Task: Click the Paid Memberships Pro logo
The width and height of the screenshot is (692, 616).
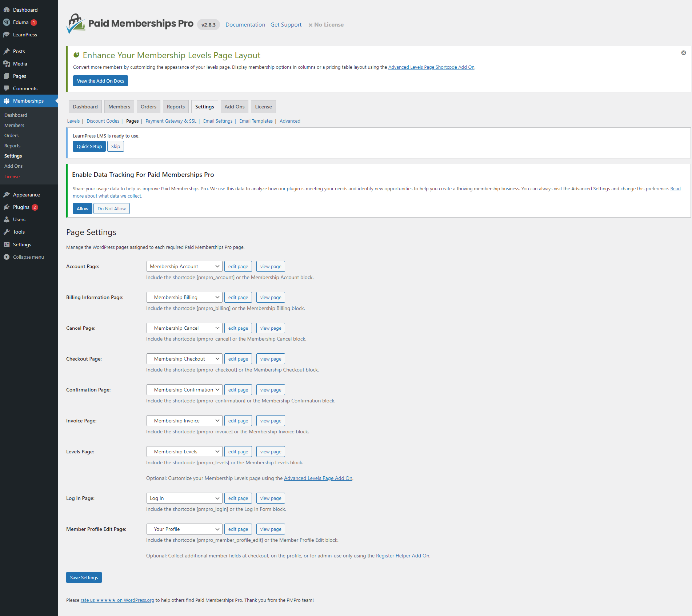Action: pyautogui.click(x=130, y=24)
